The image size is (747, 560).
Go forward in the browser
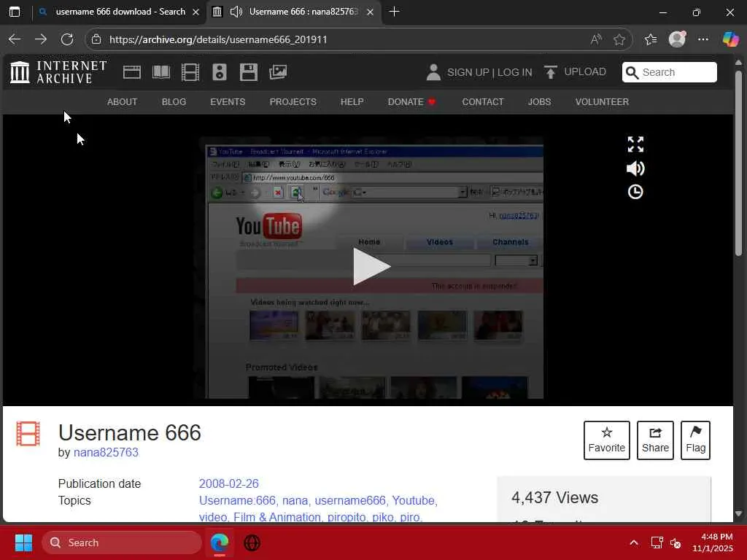41,39
